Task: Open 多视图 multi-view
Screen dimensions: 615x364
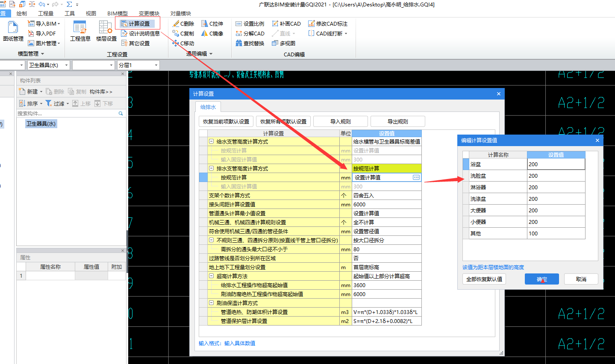Action: [284, 43]
